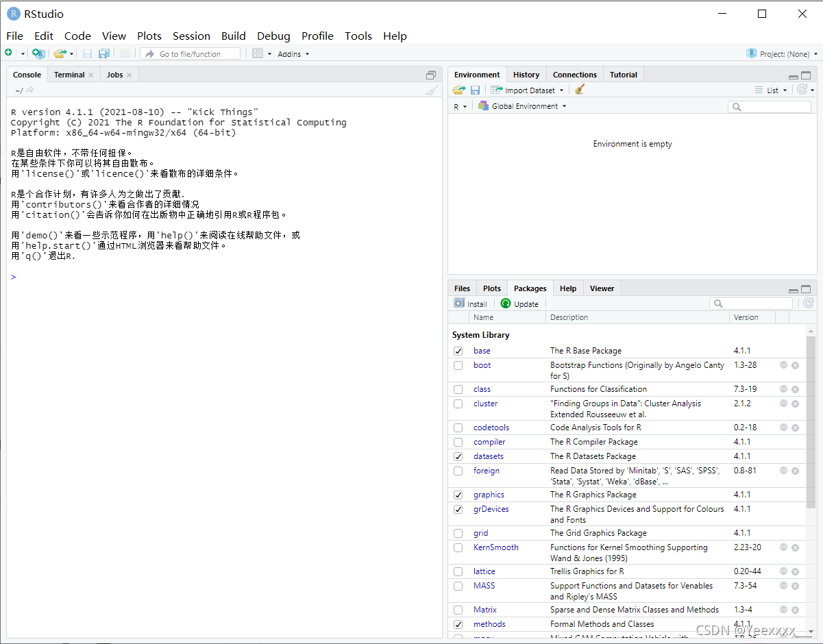
Task: Check the codetools package checkbox
Action: coord(458,428)
